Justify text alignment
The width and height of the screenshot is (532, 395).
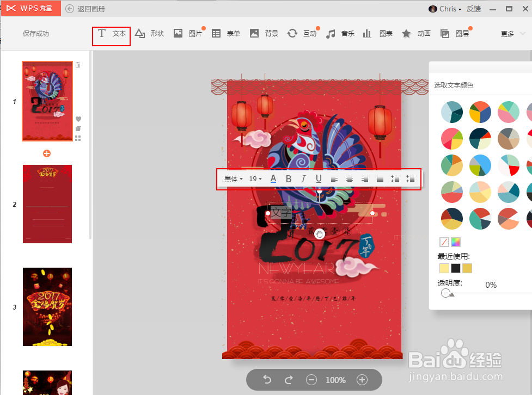(380, 178)
